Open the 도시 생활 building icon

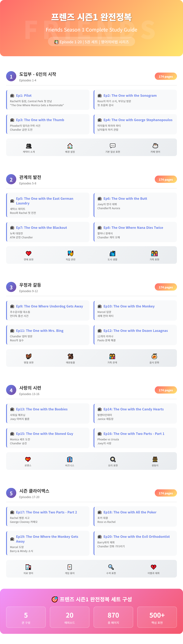point(113,253)
